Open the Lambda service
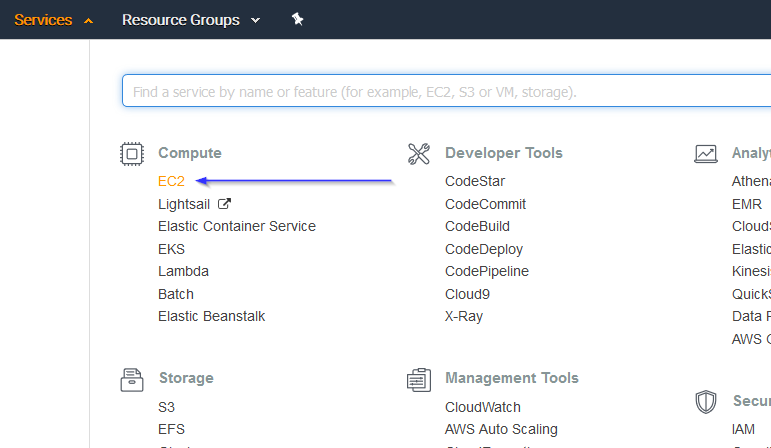 pos(183,271)
